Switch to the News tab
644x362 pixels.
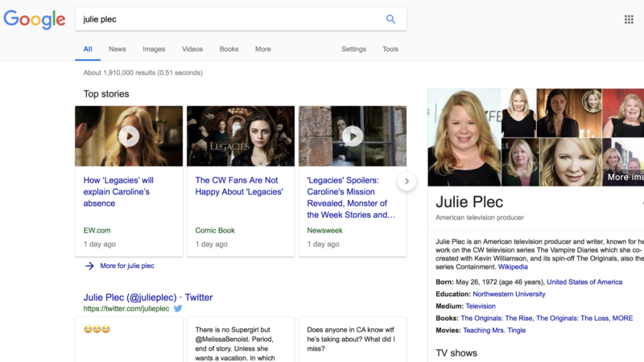[118, 49]
